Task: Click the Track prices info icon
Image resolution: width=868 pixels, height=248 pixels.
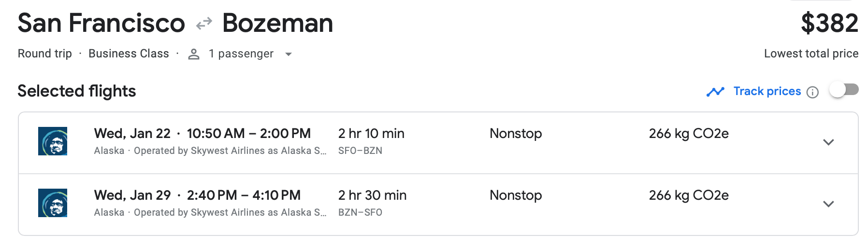Action: (x=813, y=92)
